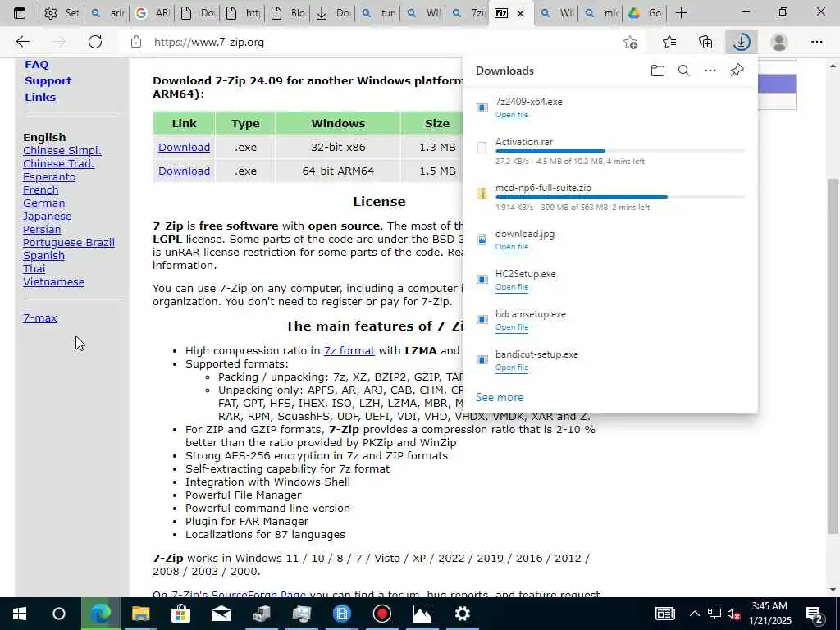This screenshot has width=840, height=630.
Task: Download 64-bit ARM64 7-Zip
Action: click(x=184, y=171)
